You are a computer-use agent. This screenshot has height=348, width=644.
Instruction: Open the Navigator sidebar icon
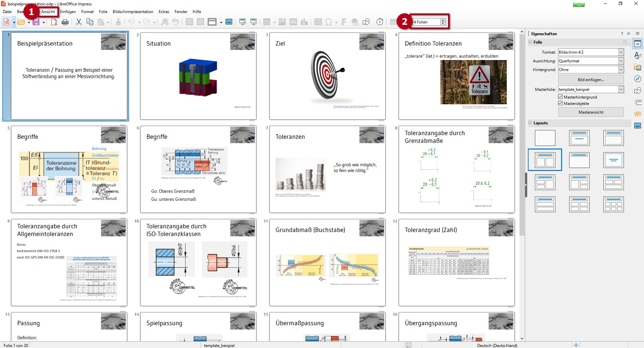(x=637, y=79)
